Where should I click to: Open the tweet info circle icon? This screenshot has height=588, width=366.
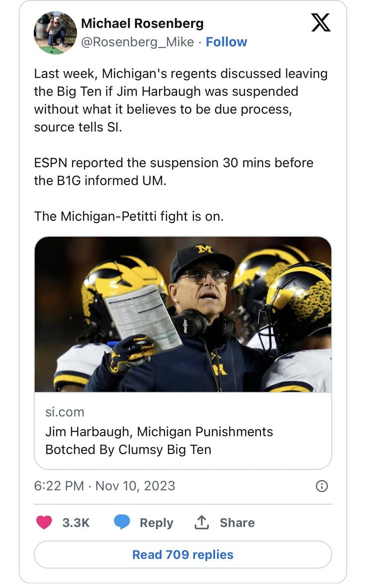pos(322,486)
